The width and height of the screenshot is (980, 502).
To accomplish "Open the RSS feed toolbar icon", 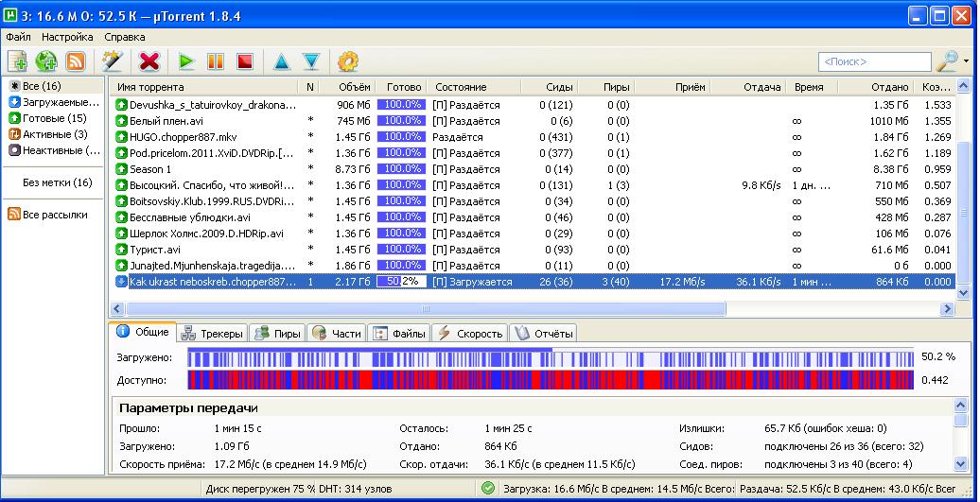I will 76,61.
